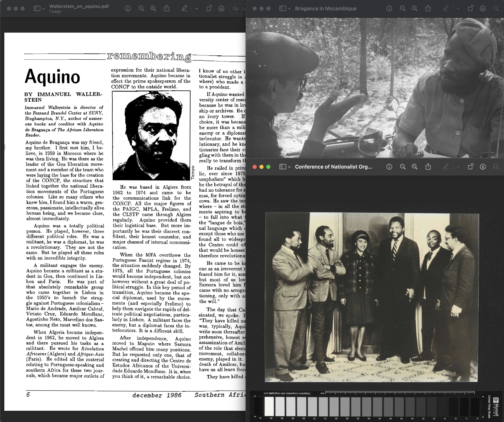Click the 'Aquino' headline in the PDF

(52, 76)
